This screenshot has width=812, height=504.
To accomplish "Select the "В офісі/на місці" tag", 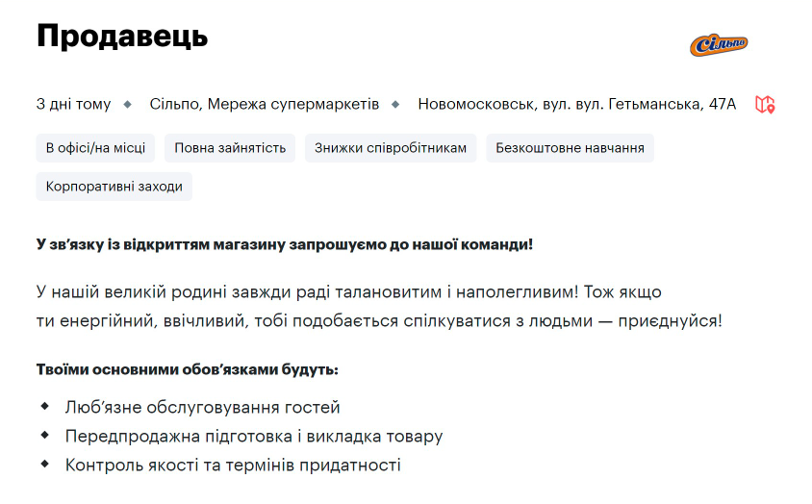I will click(x=95, y=148).
